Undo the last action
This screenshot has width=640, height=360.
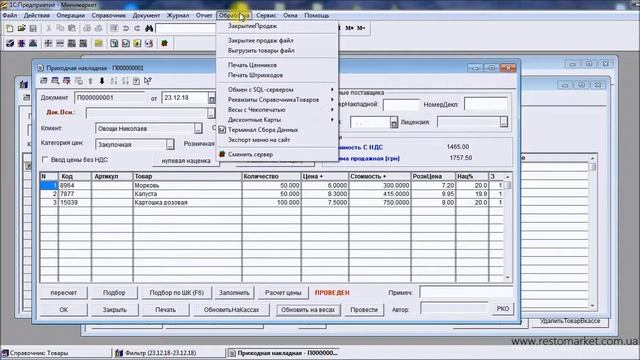tap(126, 28)
